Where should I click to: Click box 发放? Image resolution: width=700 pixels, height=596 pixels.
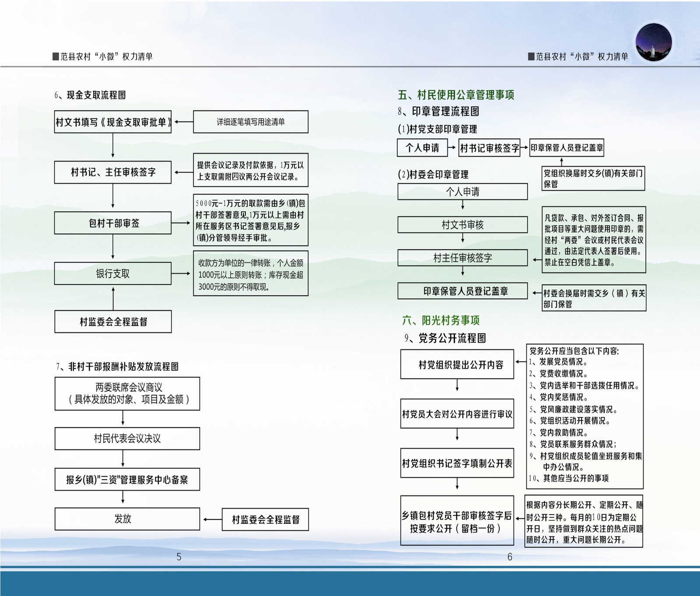tap(127, 519)
